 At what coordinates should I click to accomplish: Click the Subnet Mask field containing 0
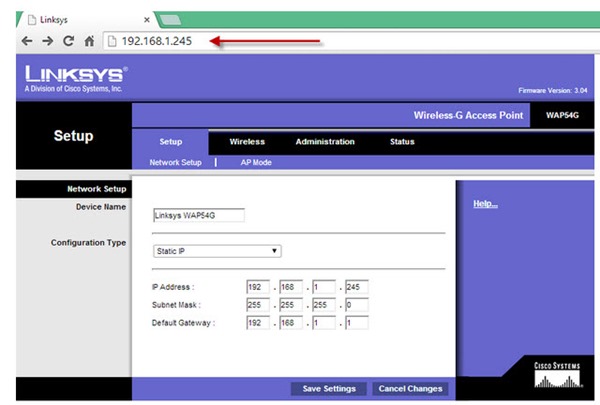click(x=357, y=305)
